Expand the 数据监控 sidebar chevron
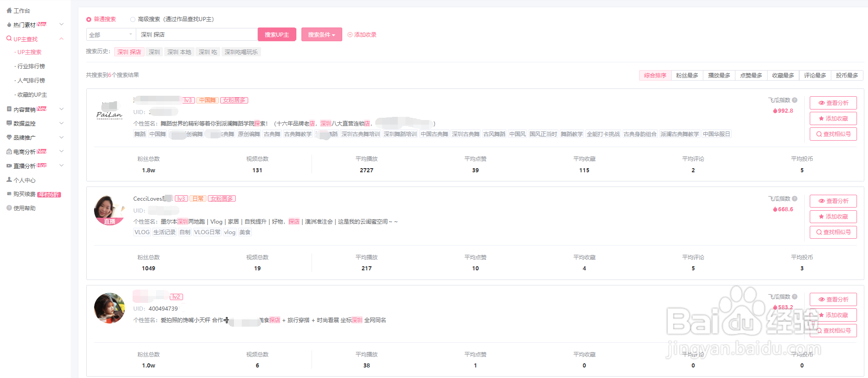The width and height of the screenshot is (868, 378). [x=61, y=123]
